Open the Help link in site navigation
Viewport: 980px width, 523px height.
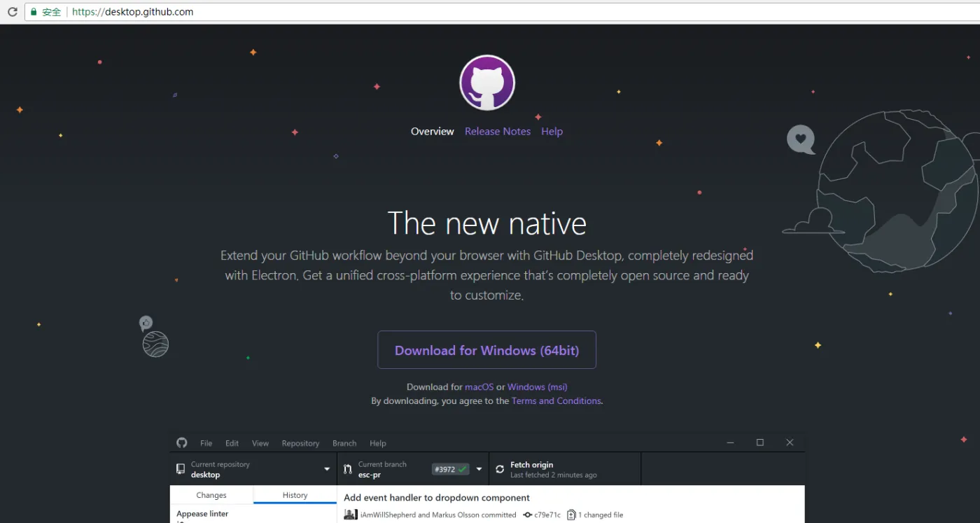552,131
